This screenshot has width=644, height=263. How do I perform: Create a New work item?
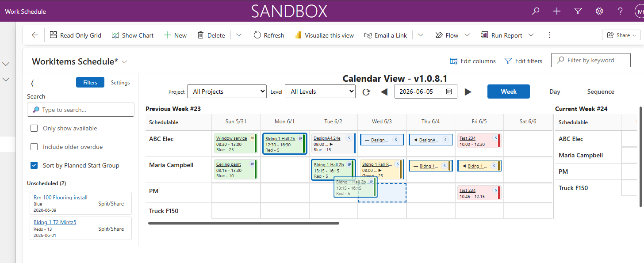pyautogui.click(x=175, y=35)
